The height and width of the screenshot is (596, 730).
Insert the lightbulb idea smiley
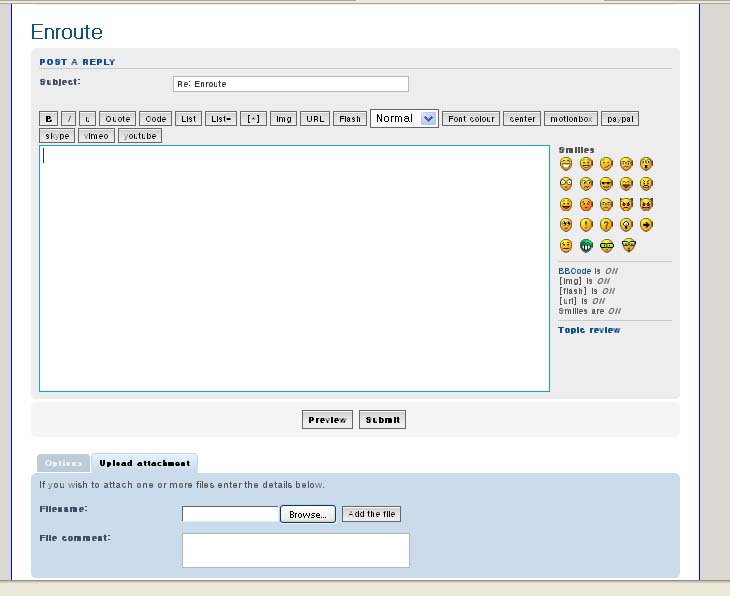pyautogui.click(x=626, y=225)
